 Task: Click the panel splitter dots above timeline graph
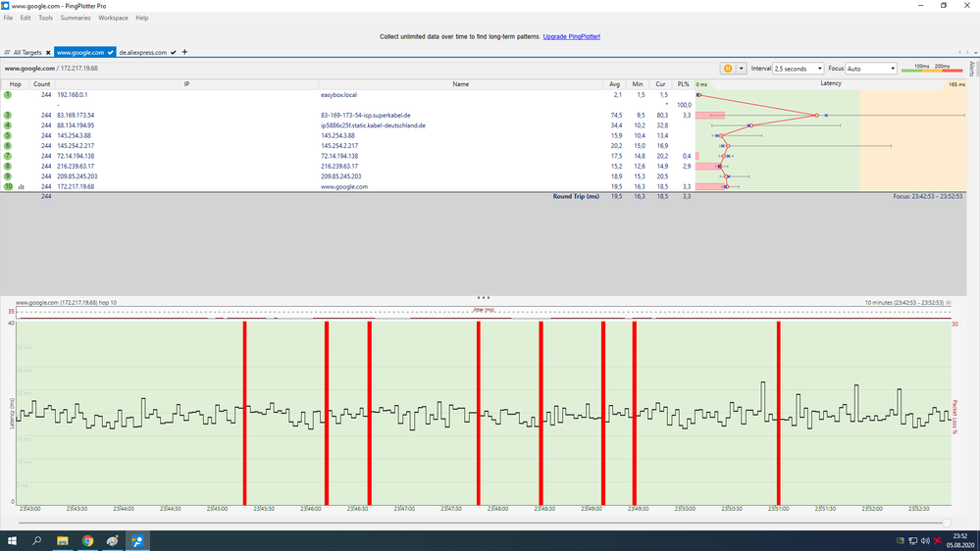pyautogui.click(x=483, y=297)
